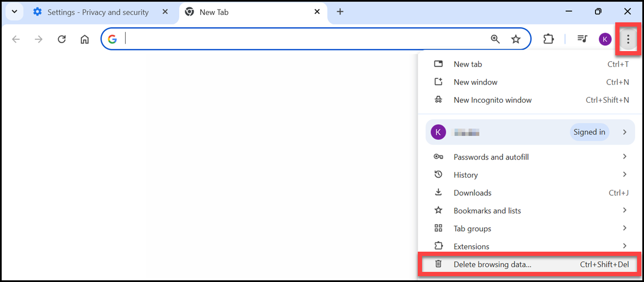Click the zoom magnifier icon in address bar
The width and height of the screenshot is (644, 282).
(x=495, y=39)
